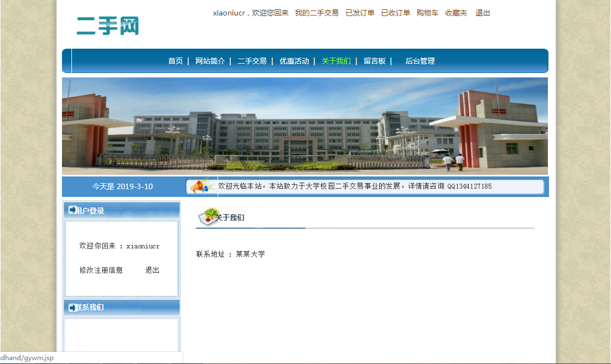Open 留言板 navigation item
Viewport: 611px width, 364px height.
pos(375,61)
